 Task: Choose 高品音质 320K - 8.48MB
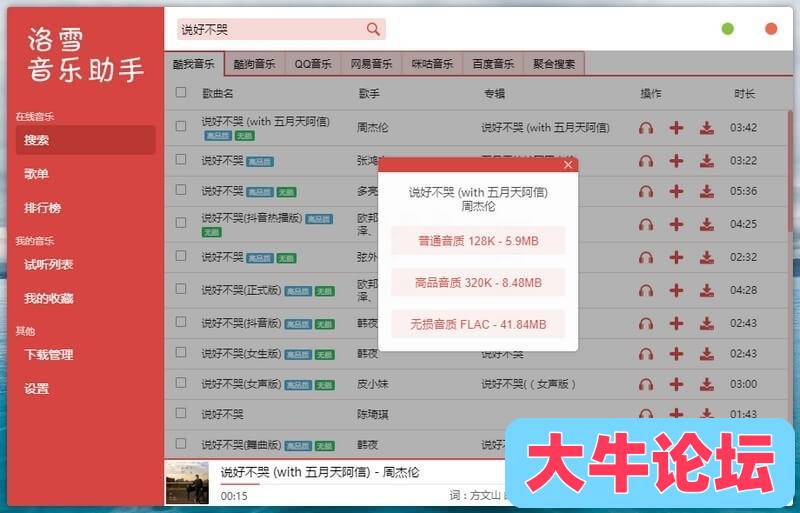click(x=478, y=283)
